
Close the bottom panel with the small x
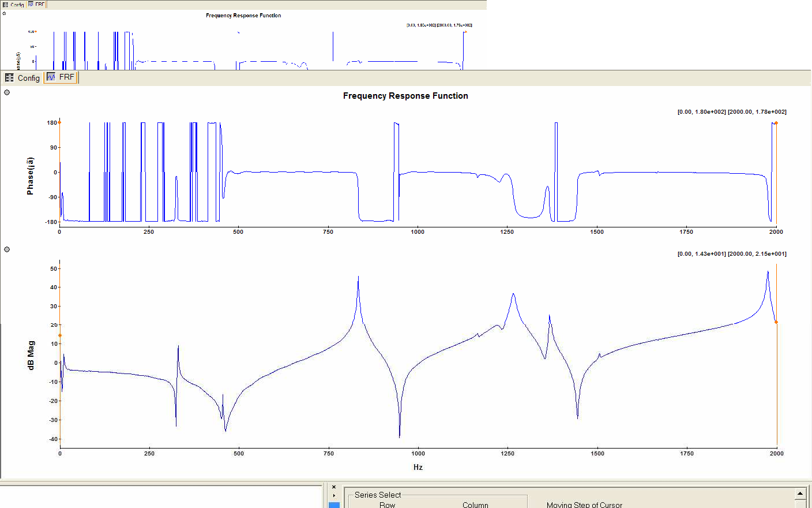(x=334, y=487)
